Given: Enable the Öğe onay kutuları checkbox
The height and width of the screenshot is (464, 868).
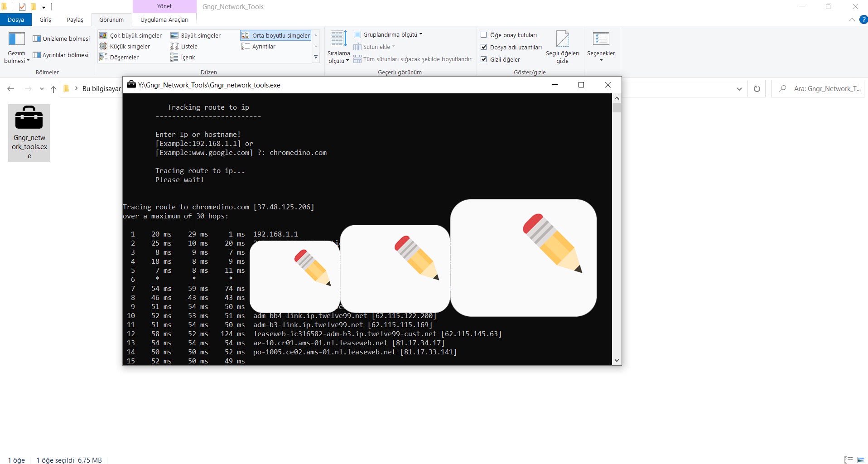Looking at the screenshot, I should [x=484, y=34].
